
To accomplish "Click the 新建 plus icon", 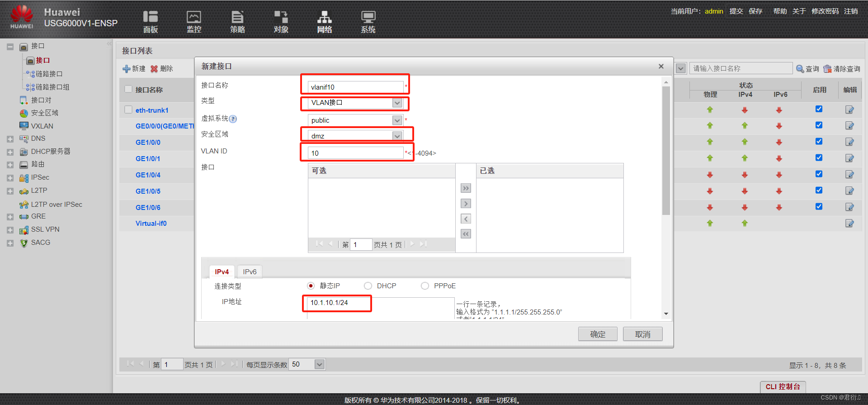I will pyautogui.click(x=127, y=69).
